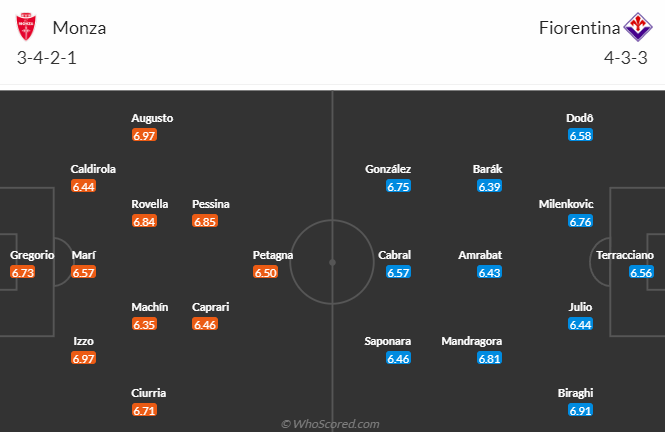665x432 pixels.
Task: Select Dodô's 6.58 rating badge
Action: click(580, 135)
